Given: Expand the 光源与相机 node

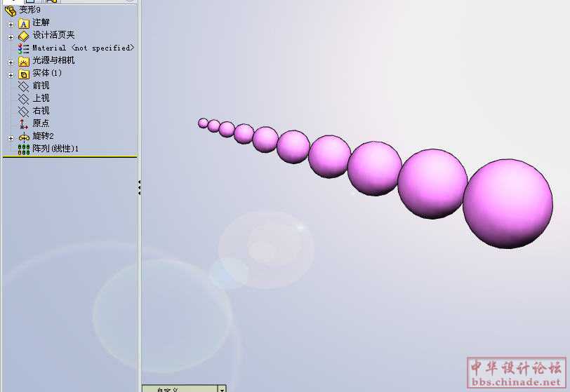Looking at the screenshot, I should click(x=11, y=62).
